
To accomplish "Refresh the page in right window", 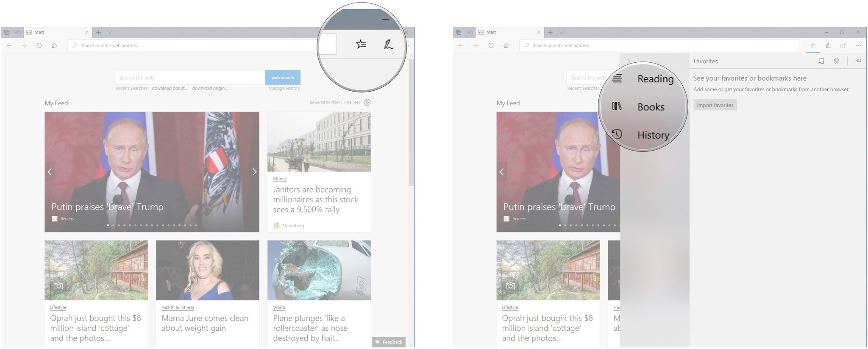I will (x=491, y=45).
